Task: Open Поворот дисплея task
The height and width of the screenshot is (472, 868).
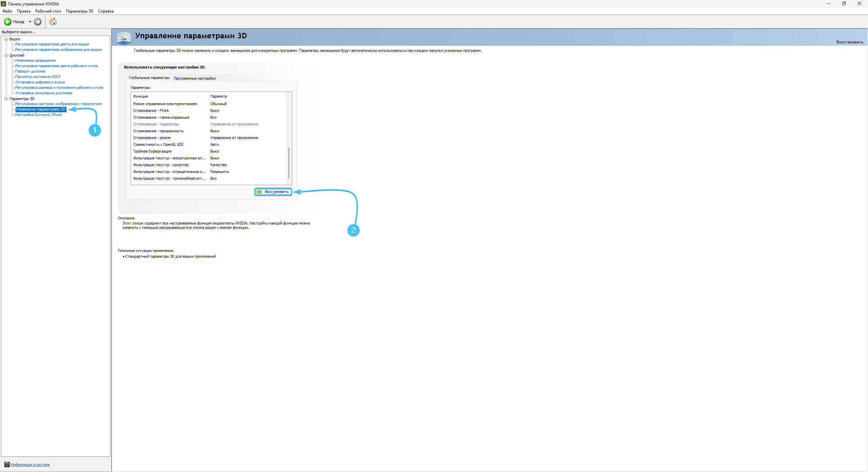Action: click(x=30, y=71)
